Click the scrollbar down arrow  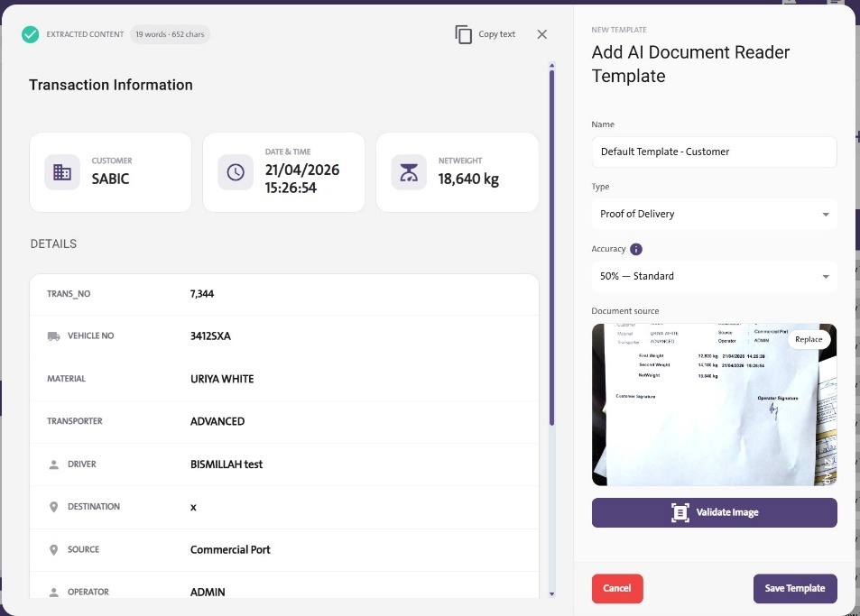coord(551,594)
